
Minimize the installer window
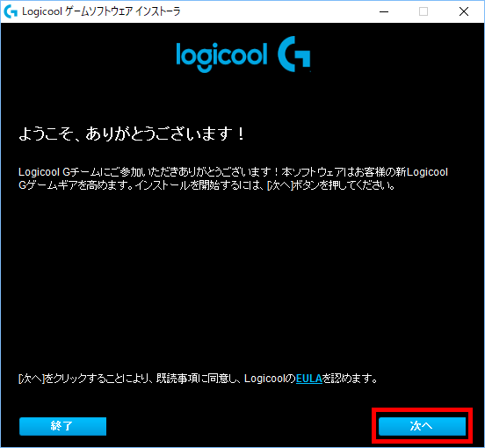[384, 11]
